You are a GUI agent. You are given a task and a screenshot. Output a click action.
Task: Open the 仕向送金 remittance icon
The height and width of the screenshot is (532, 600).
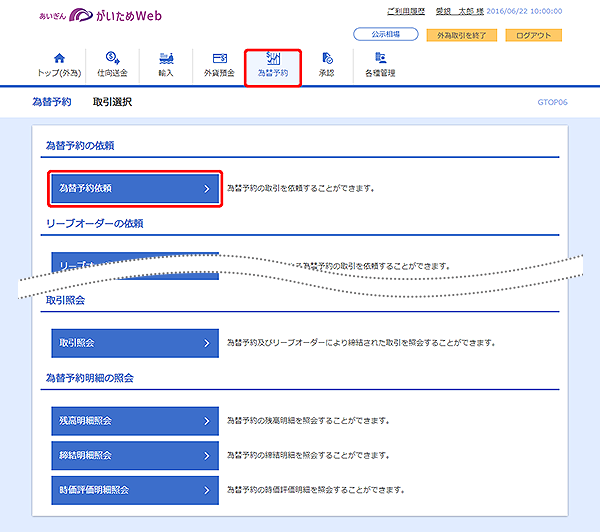(112, 58)
